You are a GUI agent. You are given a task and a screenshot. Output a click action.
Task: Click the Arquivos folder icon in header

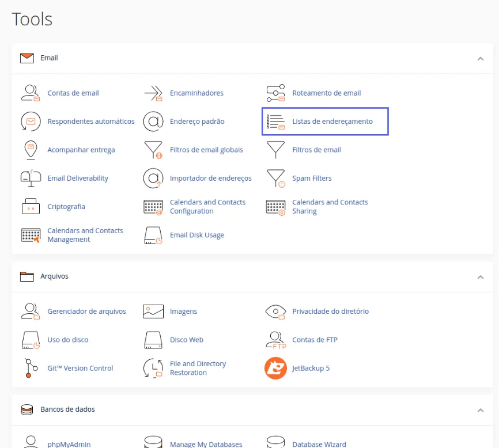coord(27,276)
